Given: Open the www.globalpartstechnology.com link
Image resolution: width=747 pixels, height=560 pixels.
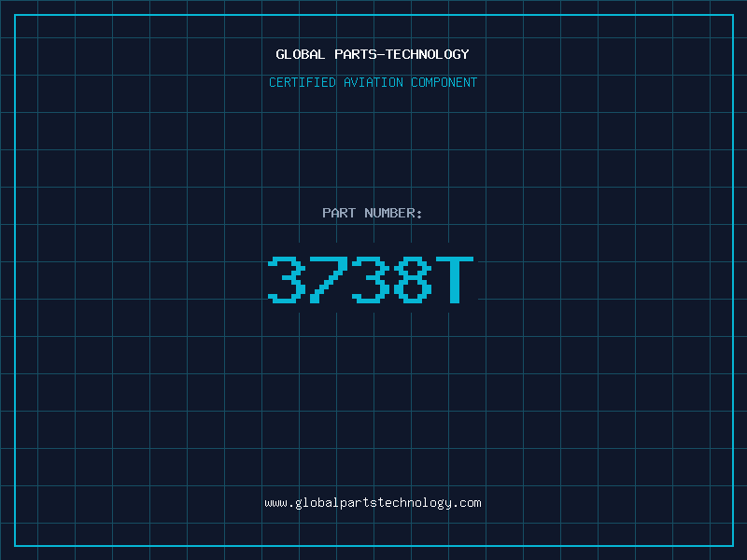Looking at the screenshot, I should pos(373,503).
